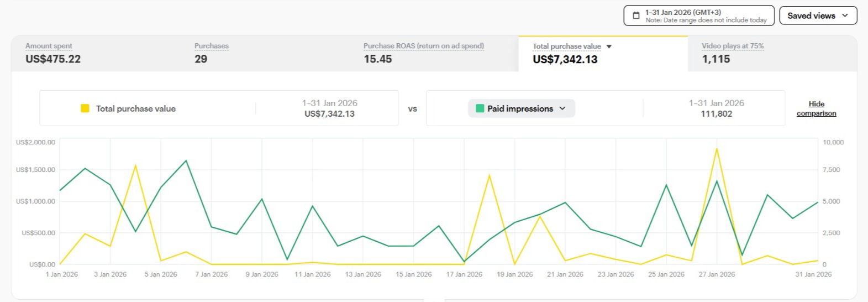Click the yellow Total purchase value legend swatch
The width and height of the screenshot is (868, 302).
click(x=85, y=108)
